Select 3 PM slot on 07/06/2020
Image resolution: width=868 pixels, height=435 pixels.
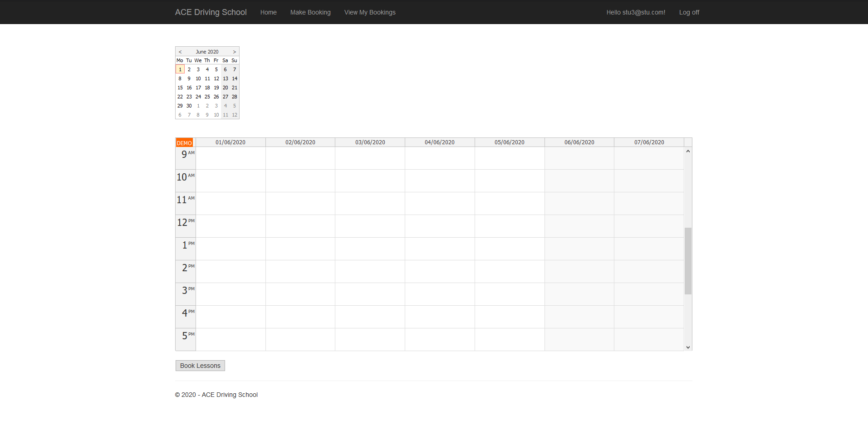649,294
